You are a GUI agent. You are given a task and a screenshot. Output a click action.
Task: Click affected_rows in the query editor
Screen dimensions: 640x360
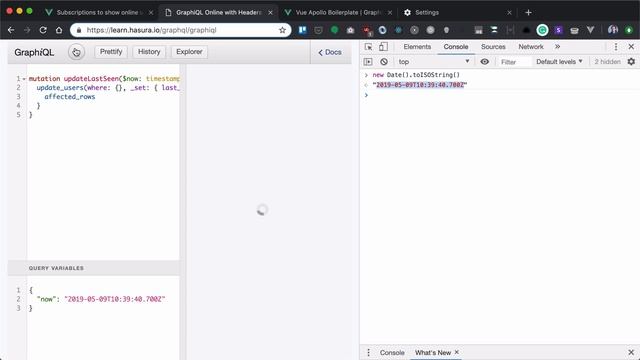pos(70,97)
